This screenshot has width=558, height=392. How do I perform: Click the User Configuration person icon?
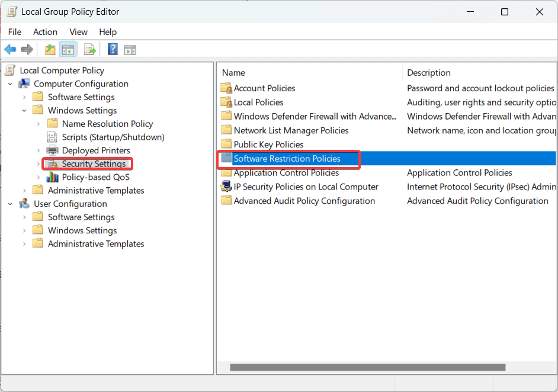24,204
